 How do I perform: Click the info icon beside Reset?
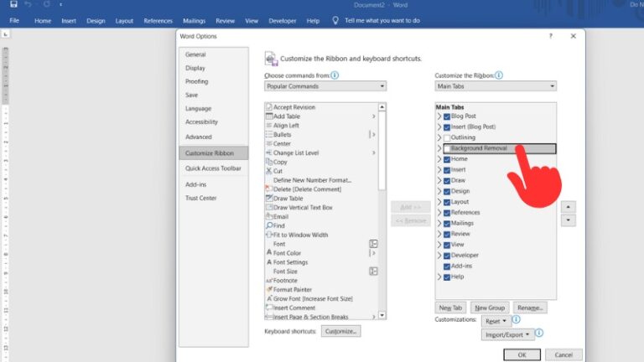coord(516,320)
